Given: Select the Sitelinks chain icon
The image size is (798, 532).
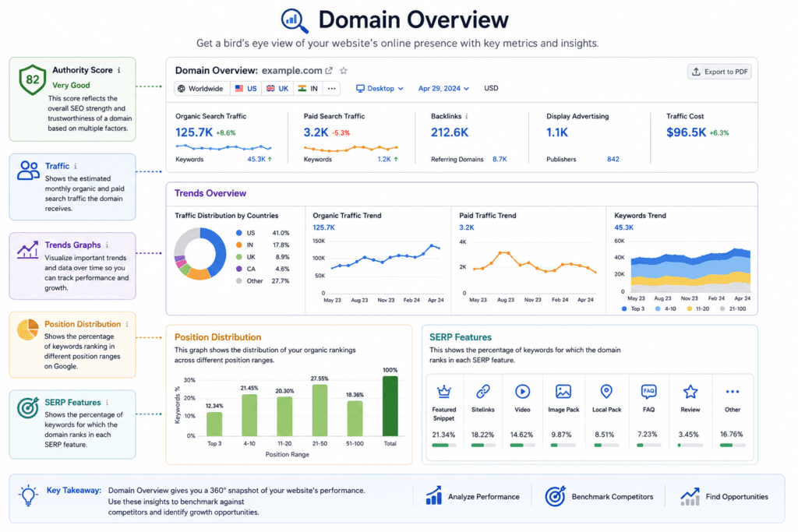Looking at the screenshot, I should [482, 391].
